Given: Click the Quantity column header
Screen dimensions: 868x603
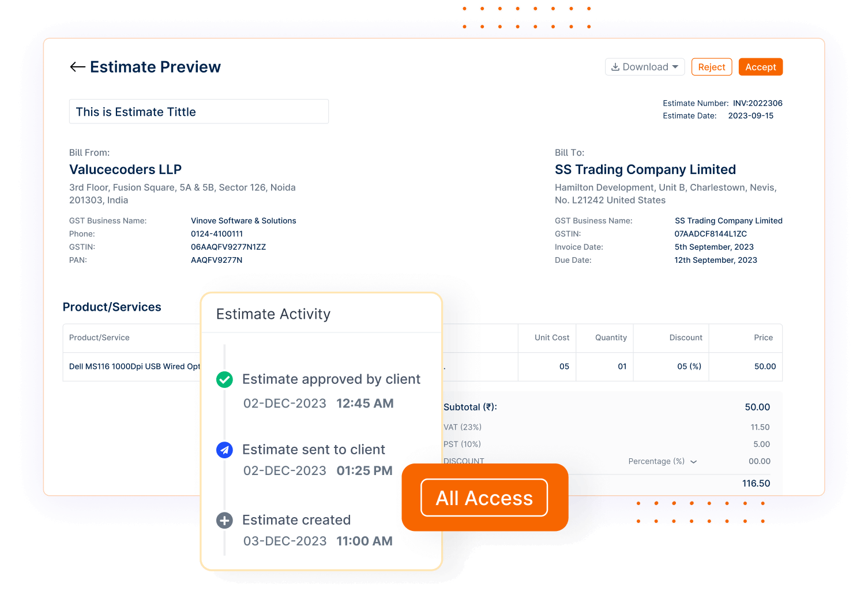Looking at the screenshot, I should [611, 337].
